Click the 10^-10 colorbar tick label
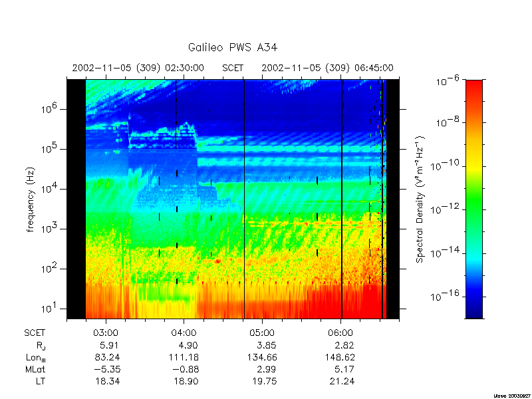 pos(444,166)
